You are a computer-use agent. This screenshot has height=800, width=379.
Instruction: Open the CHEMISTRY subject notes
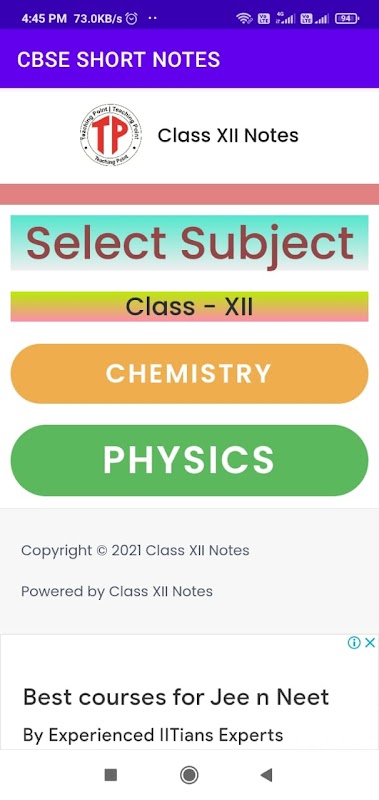[x=189, y=373]
